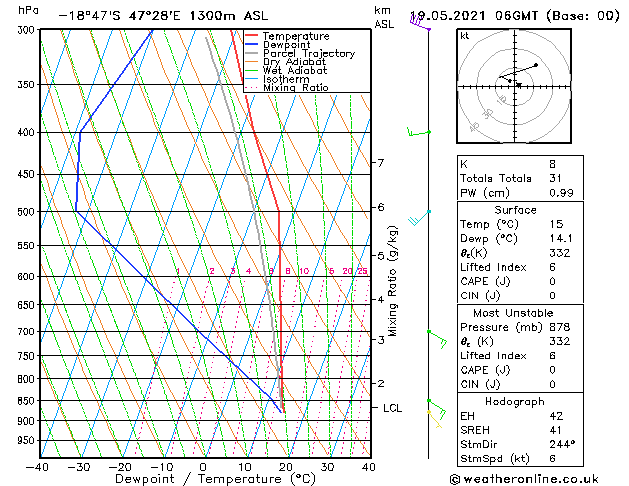
Task: Select the Mixing Ratio legend label
Action: point(296,87)
